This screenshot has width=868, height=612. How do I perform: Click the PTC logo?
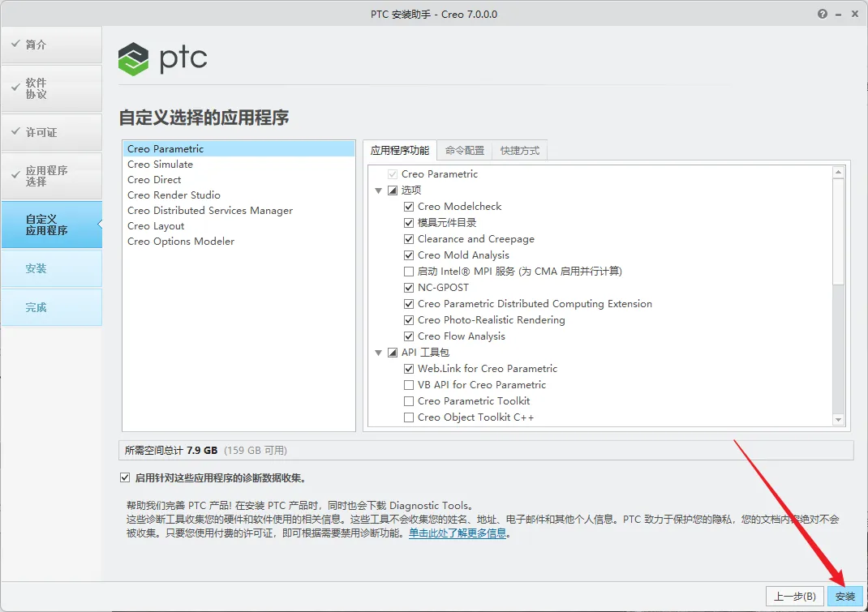pos(163,58)
